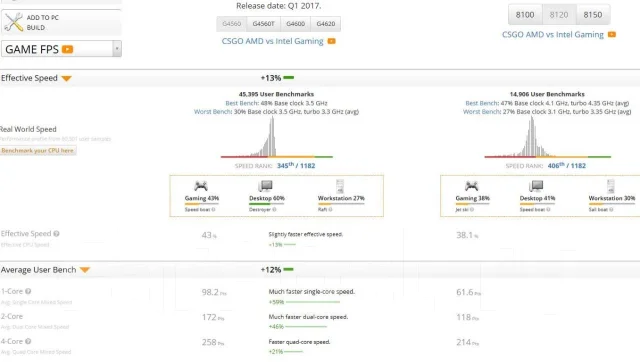This screenshot has width=640, height=362.
Task: Click YouTube icon beside right CSGO link
Action: (x=611, y=35)
